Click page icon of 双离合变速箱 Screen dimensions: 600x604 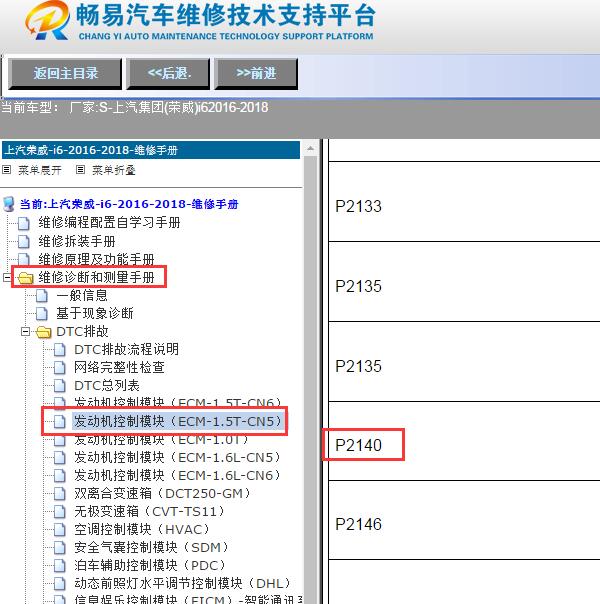coord(60,494)
